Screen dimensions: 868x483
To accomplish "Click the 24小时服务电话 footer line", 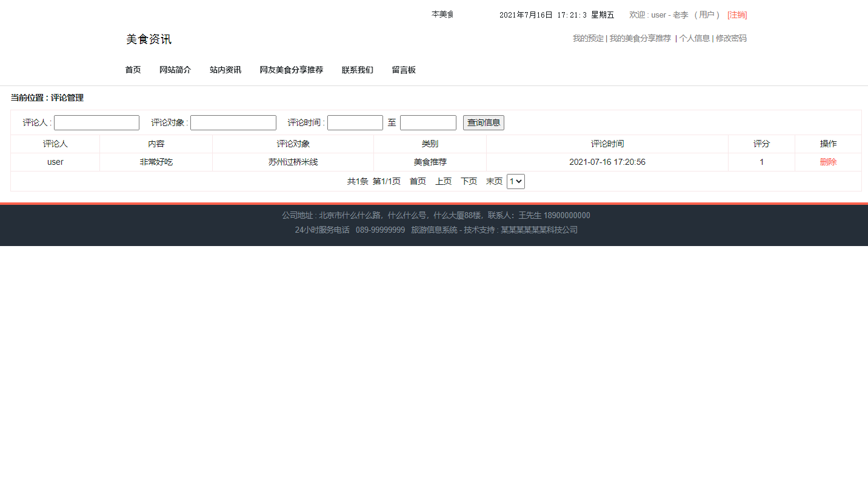I will coord(436,230).
